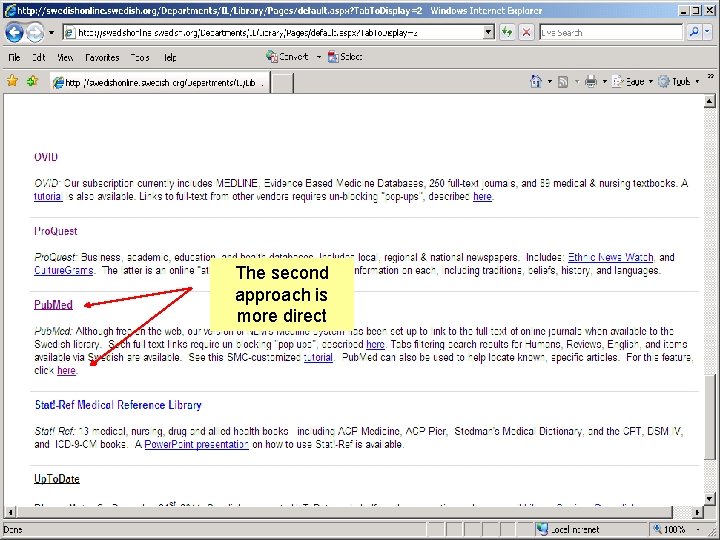
Task: Open the OVID heading link
Action: [46, 157]
